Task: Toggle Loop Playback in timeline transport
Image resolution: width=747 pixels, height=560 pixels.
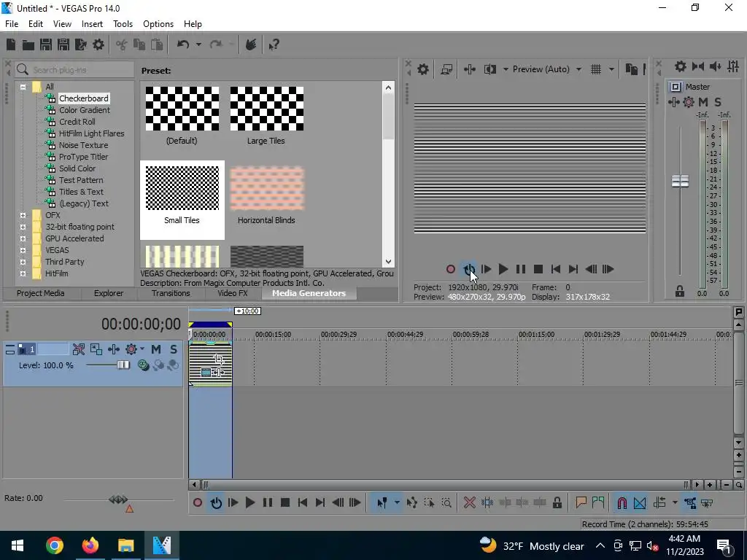Action: tap(216, 502)
